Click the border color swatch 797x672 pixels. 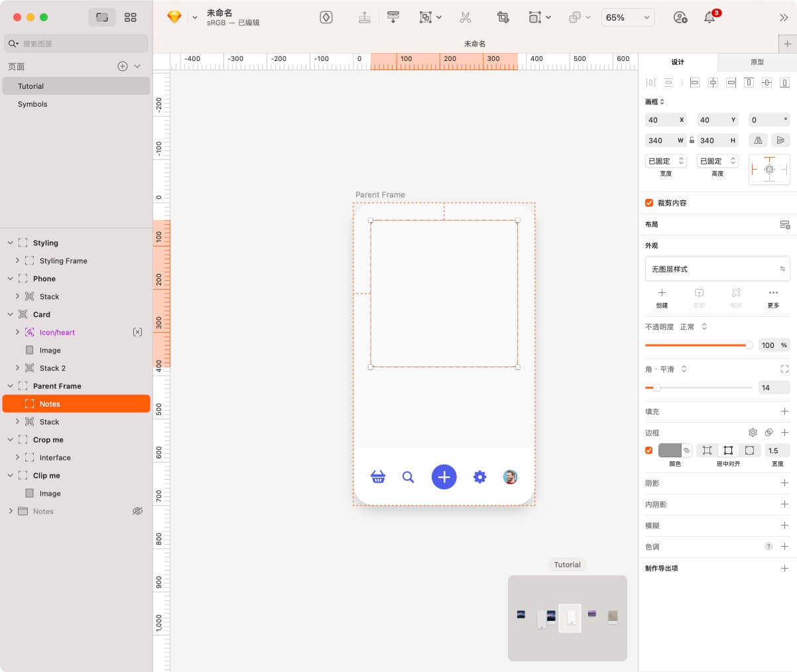click(x=670, y=451)
